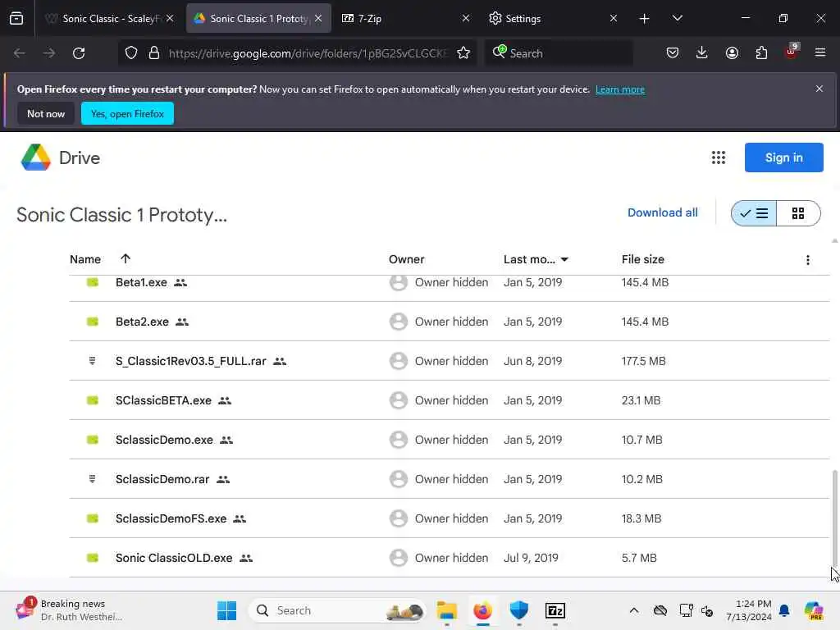
Task: Open the Firefox account icon
Action: [732, 53]
